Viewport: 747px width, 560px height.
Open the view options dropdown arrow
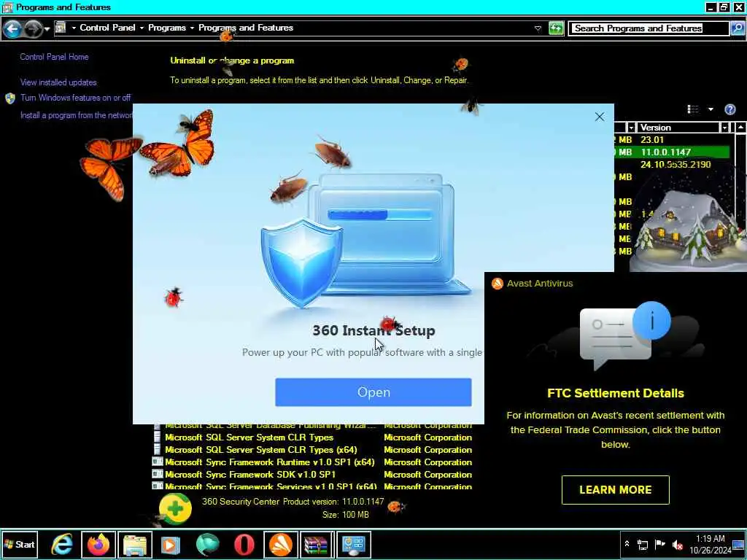(711, 109)
